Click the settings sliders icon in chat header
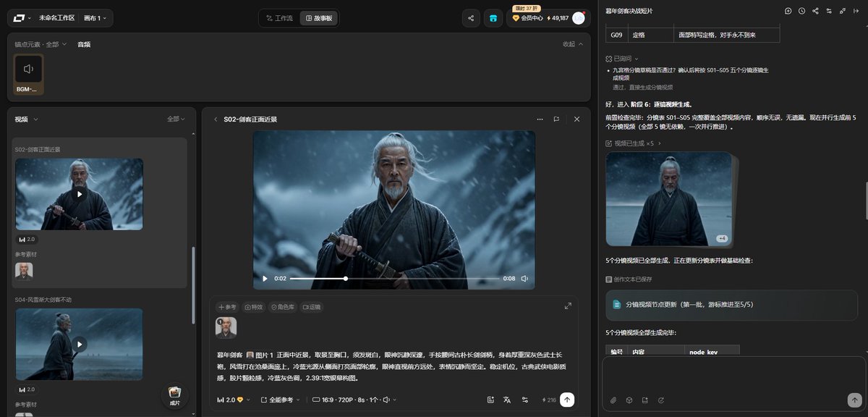The image size is (868, 417). (829, 11)
